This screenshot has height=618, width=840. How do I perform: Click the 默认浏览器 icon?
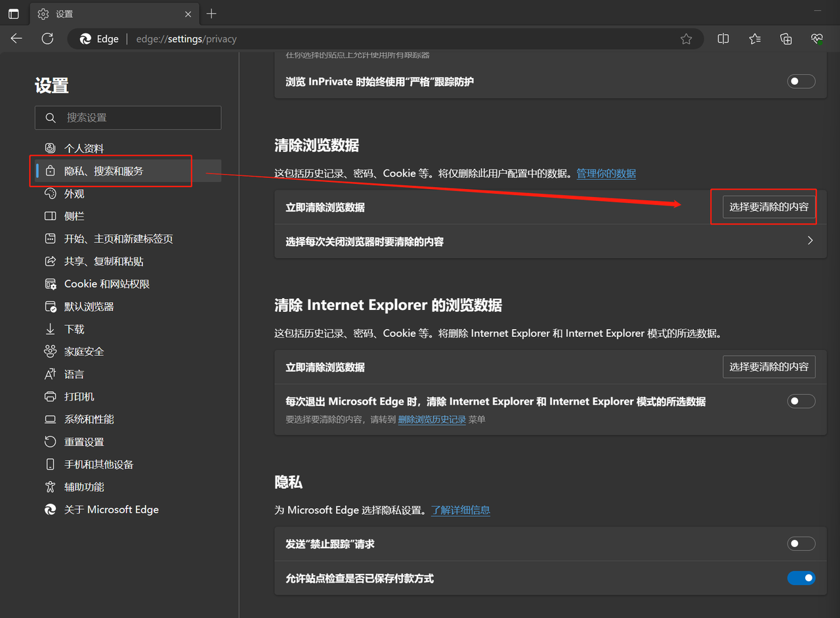(x=50, y=306)
